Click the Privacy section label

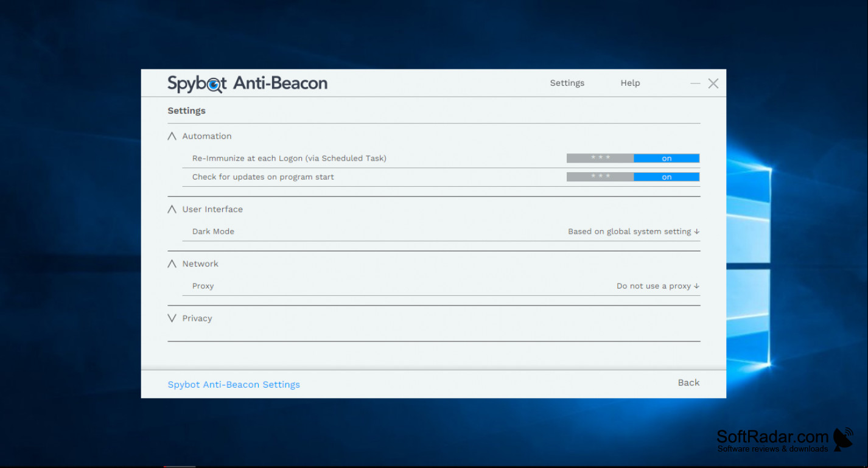[x=197, y=318]
